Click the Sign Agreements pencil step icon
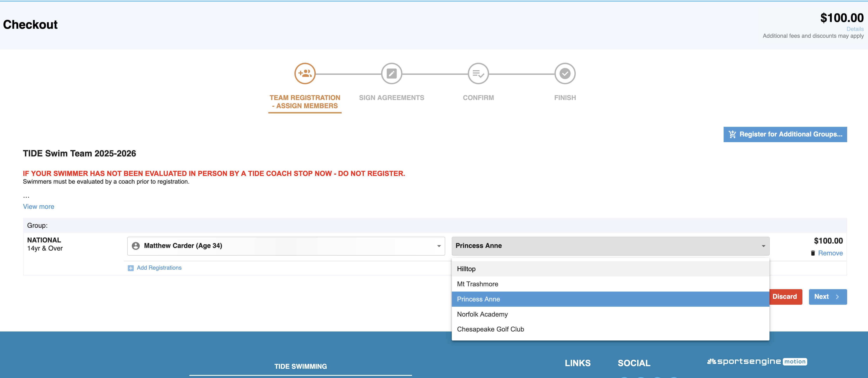The width and height of the screenshot is (868, 378). point(391,73)
